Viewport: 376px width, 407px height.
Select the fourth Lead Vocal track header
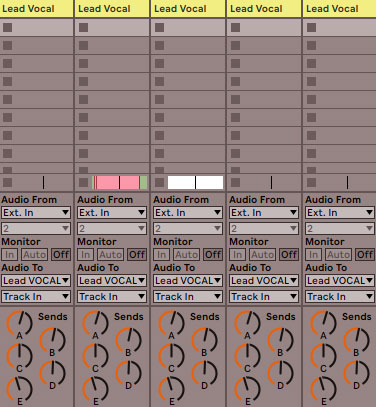(x=264, y=8)
